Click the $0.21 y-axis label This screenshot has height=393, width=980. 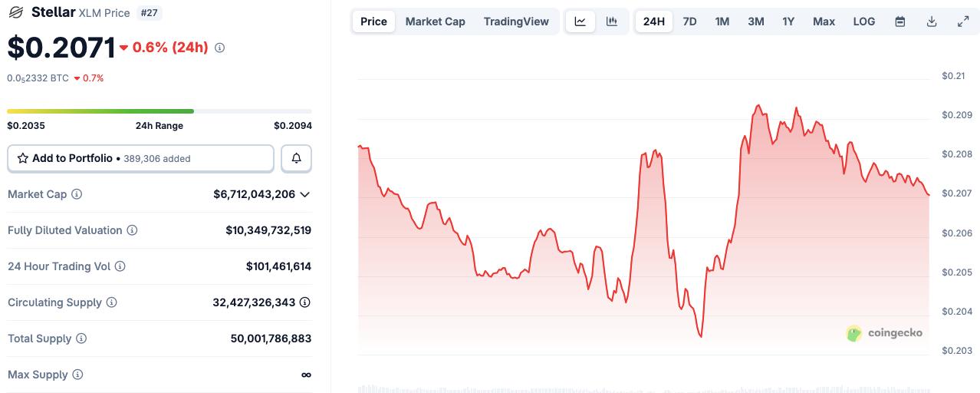pyautogui.click(x=953, y=75)
